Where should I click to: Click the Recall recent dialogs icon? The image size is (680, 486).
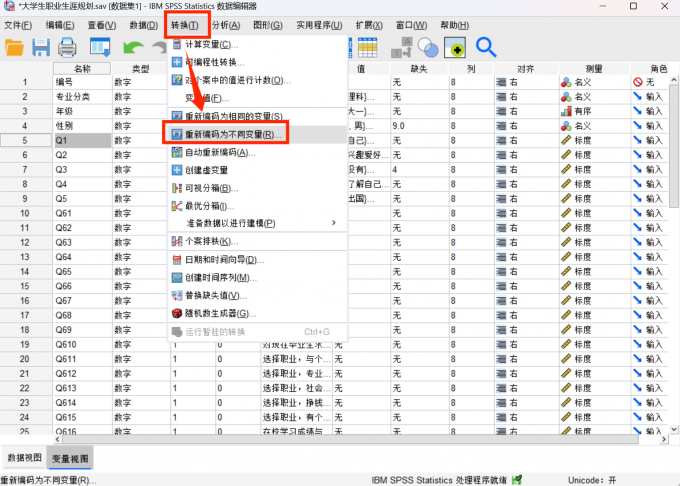pyautogui.click(x=100, y=47)
